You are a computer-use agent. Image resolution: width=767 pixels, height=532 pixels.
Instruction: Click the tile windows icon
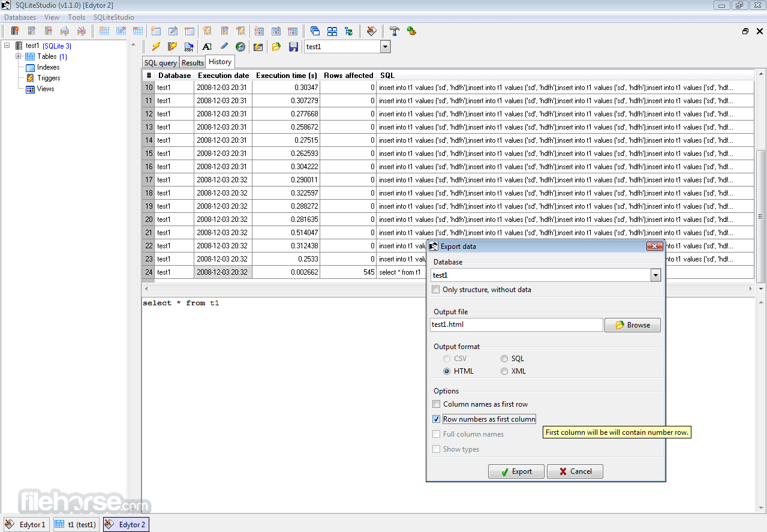coord(332,31)
